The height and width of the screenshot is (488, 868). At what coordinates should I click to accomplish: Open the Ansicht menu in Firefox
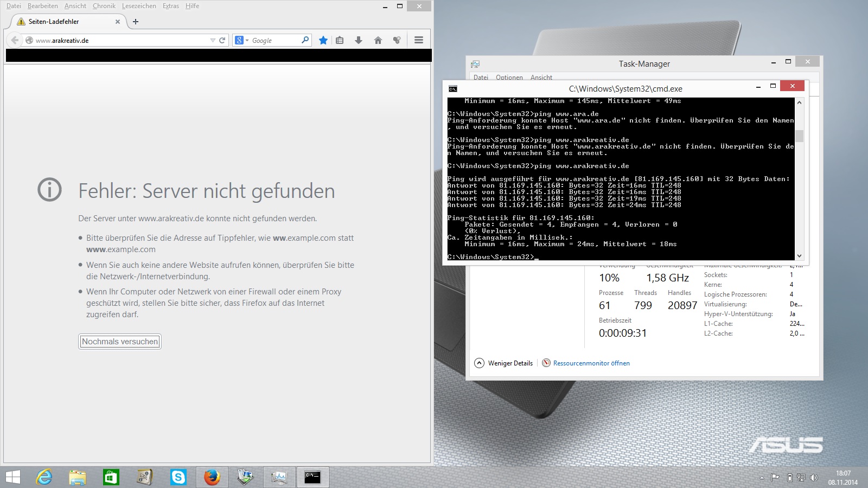75,6
